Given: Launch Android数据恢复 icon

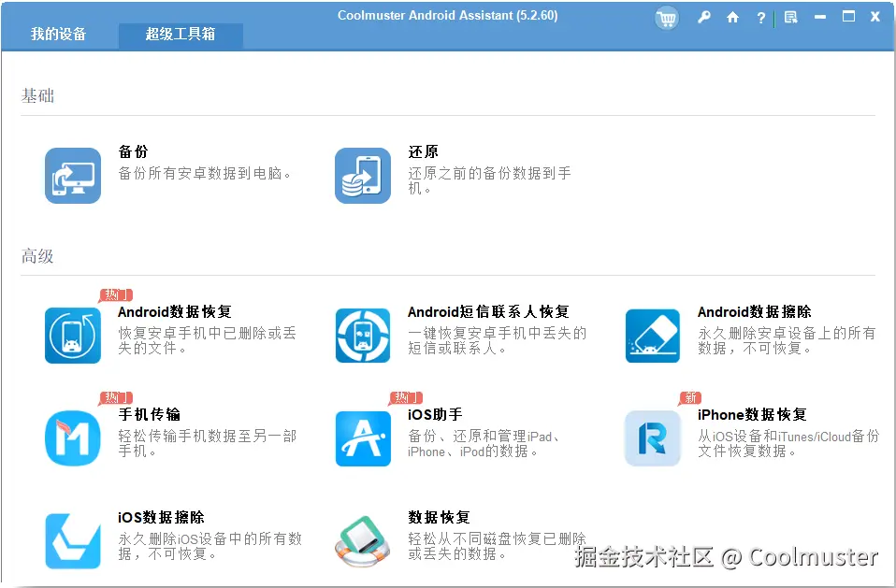Looking at the screenshot, I should point(73,336).
